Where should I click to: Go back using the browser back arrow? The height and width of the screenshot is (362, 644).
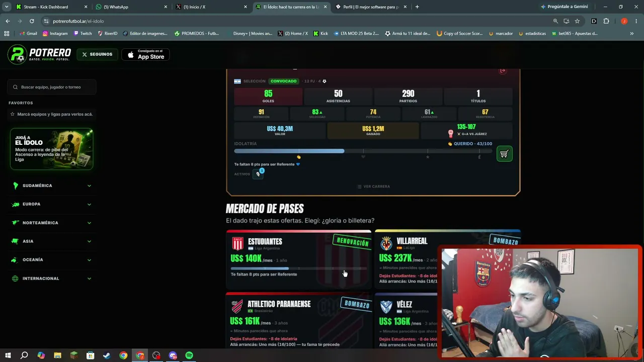8,21
